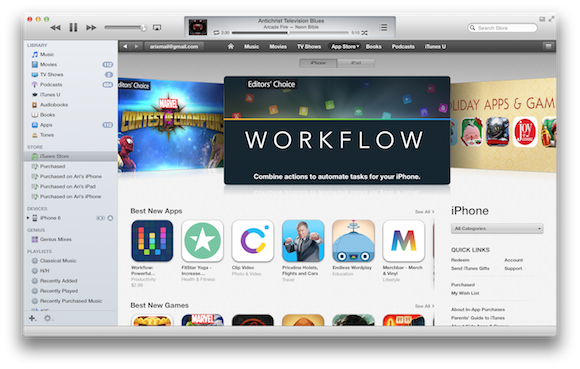This screenshot has height=369, width=580.
Task: Click the Search Store field
Action: coord(502,28)
